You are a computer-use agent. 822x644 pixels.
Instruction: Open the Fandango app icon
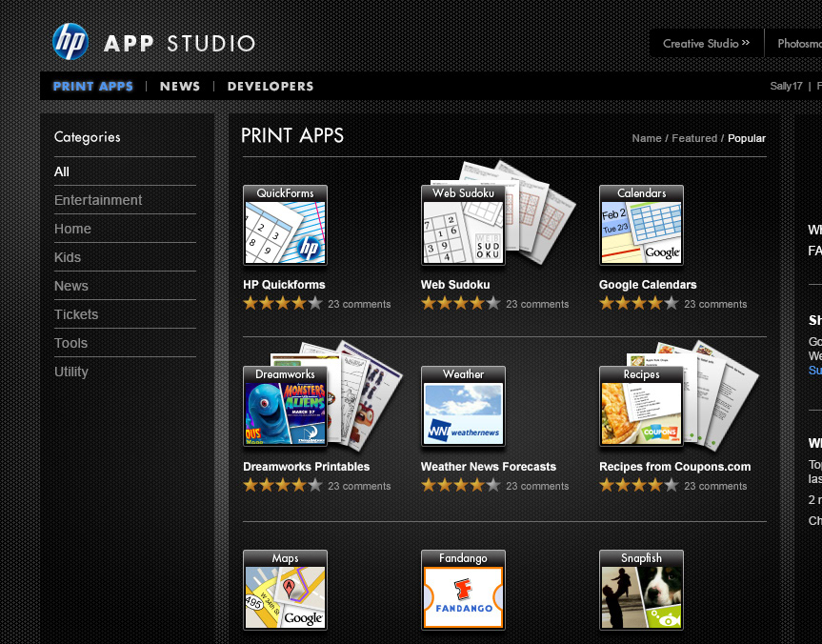click(x=464, y=590)
